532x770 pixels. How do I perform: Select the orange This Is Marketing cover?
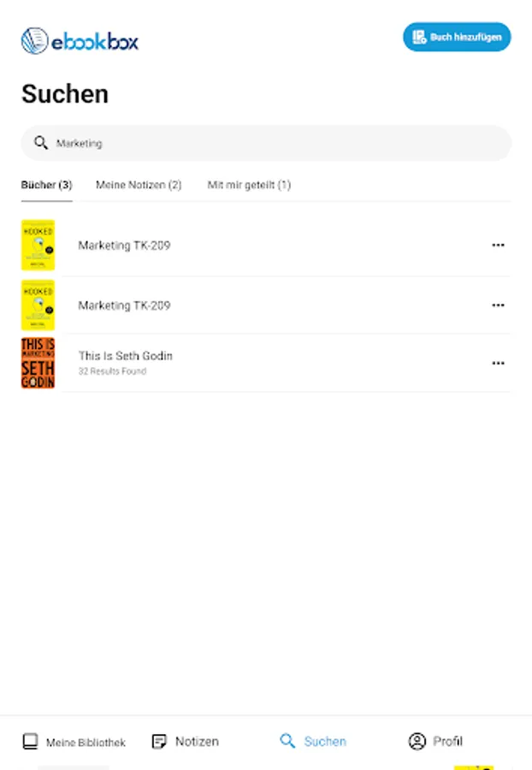pyautogui.click(x=38, y=363)
